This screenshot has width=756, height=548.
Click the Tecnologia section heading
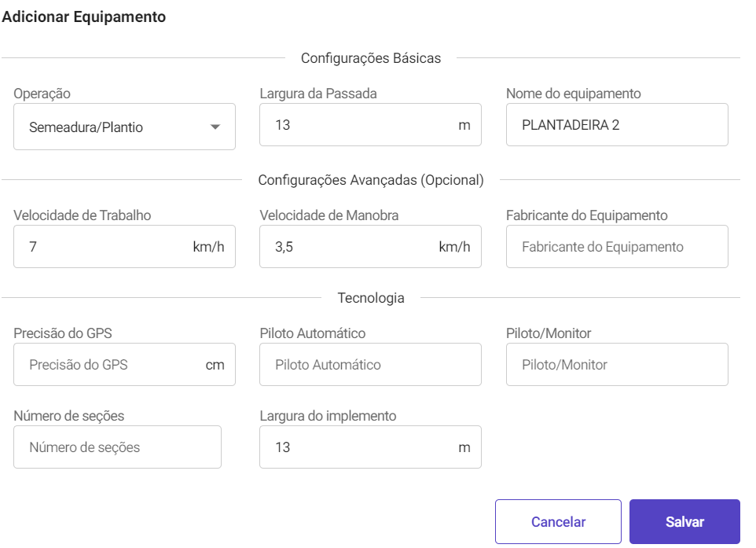(371, 298)
